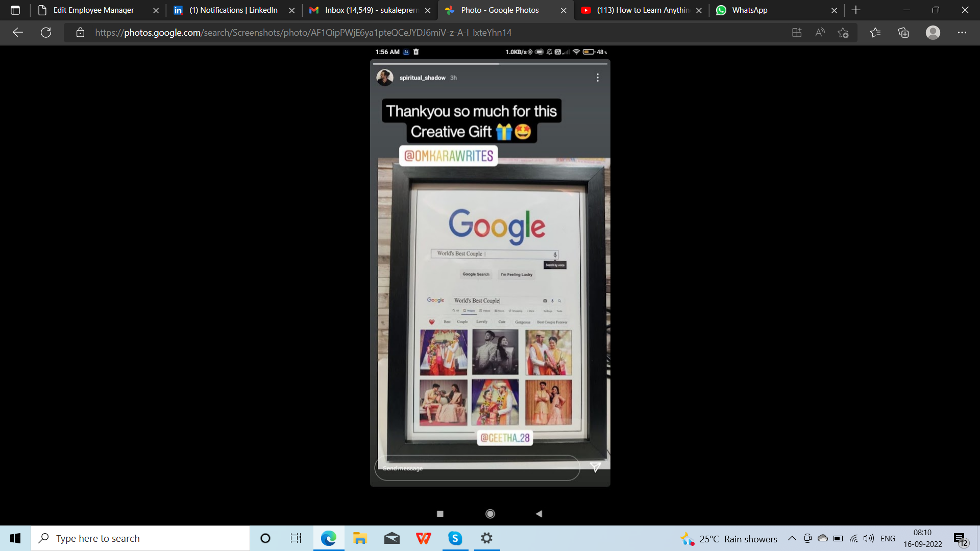Open Settings and more menu
The image size is (980, 551).
tap(962, 33)
